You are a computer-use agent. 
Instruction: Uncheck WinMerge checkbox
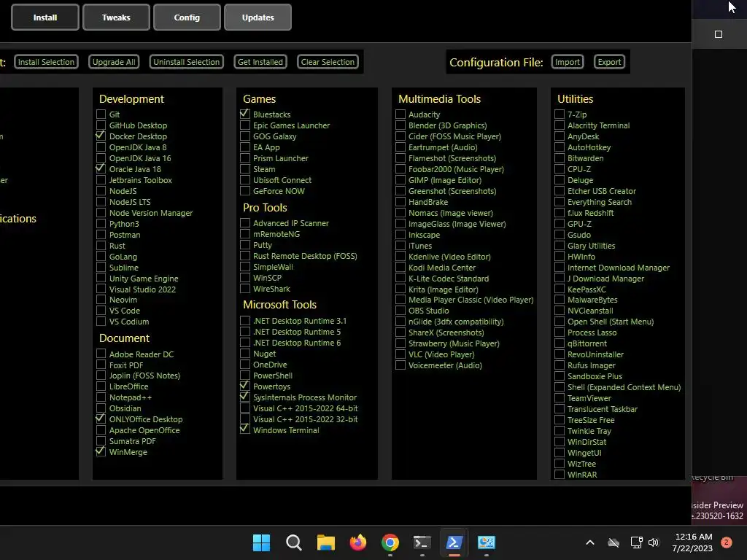(101, 452)
